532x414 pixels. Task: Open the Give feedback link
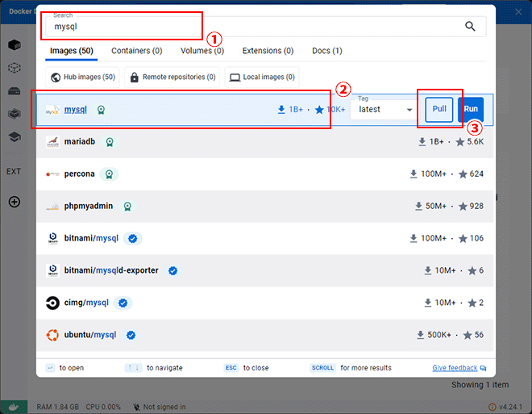tap(459, 368)
